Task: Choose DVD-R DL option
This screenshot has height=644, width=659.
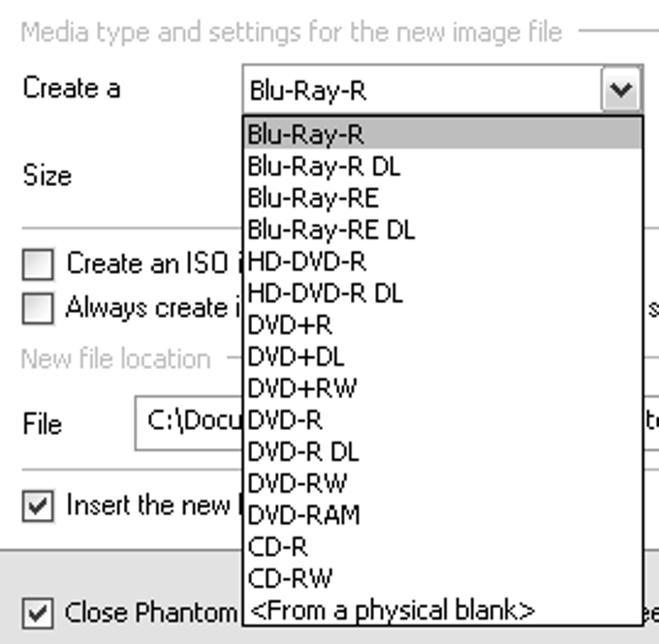Action: (x=443, y=452)
